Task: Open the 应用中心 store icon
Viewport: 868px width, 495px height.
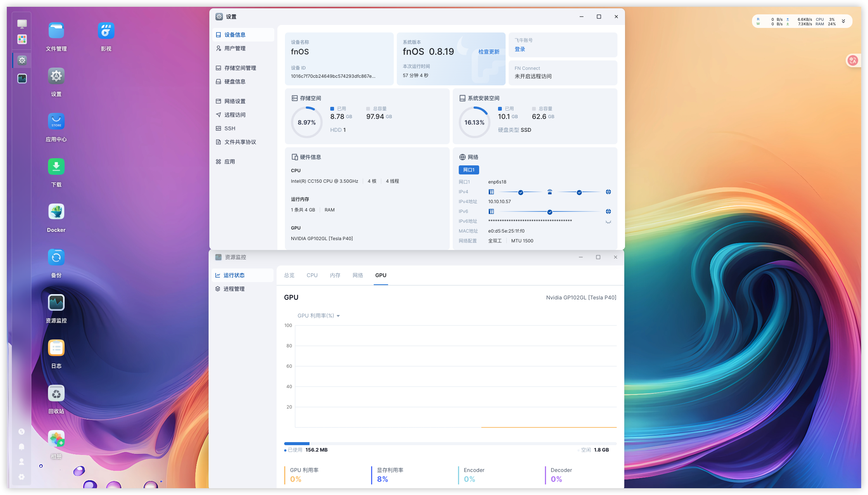Action: pos(56,122)
